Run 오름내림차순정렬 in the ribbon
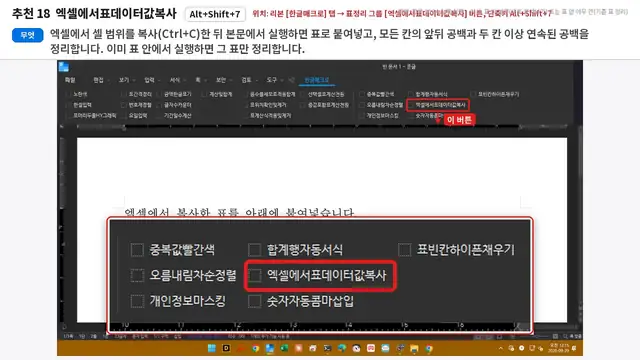 [x=381, y=105]
